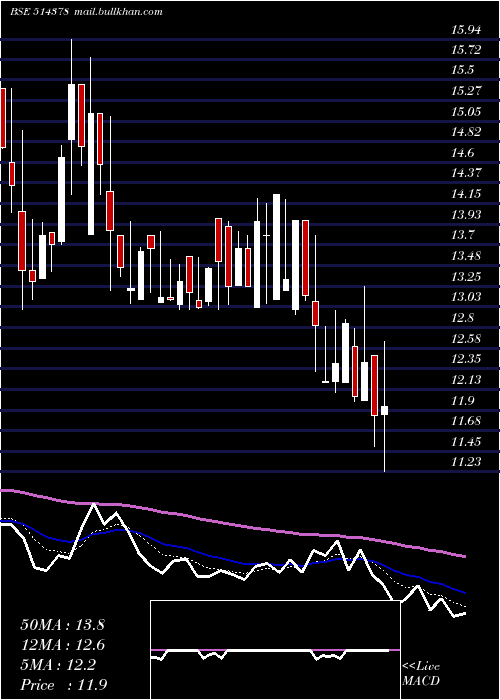
Task: Select the 12.8 price axis label
Action: (462, 318)
